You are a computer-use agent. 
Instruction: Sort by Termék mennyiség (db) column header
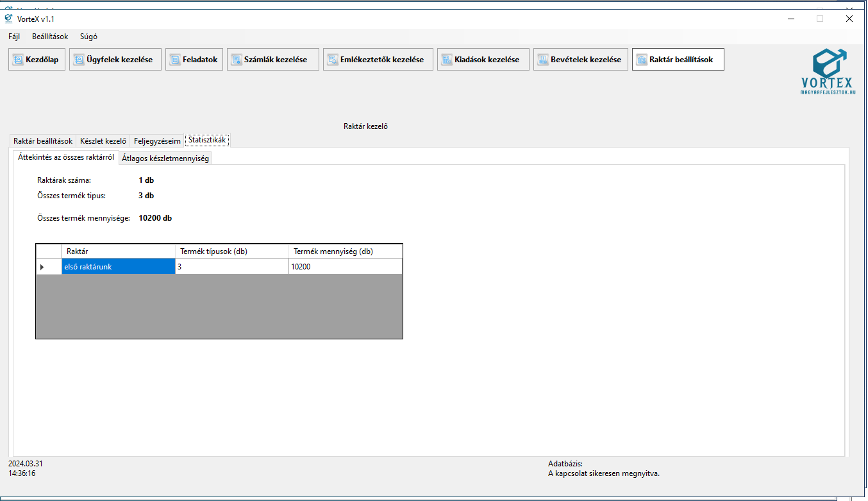click(x=345, y=251)
